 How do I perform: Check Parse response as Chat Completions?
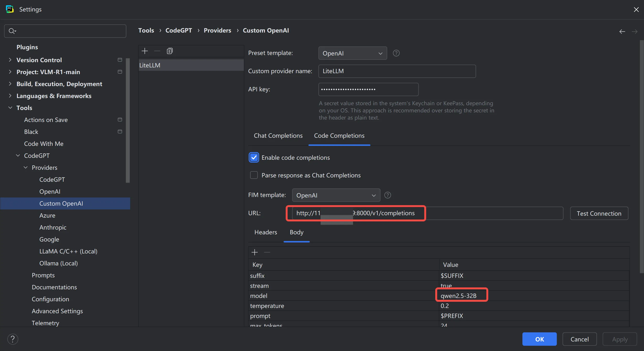[x=254, y=175]
